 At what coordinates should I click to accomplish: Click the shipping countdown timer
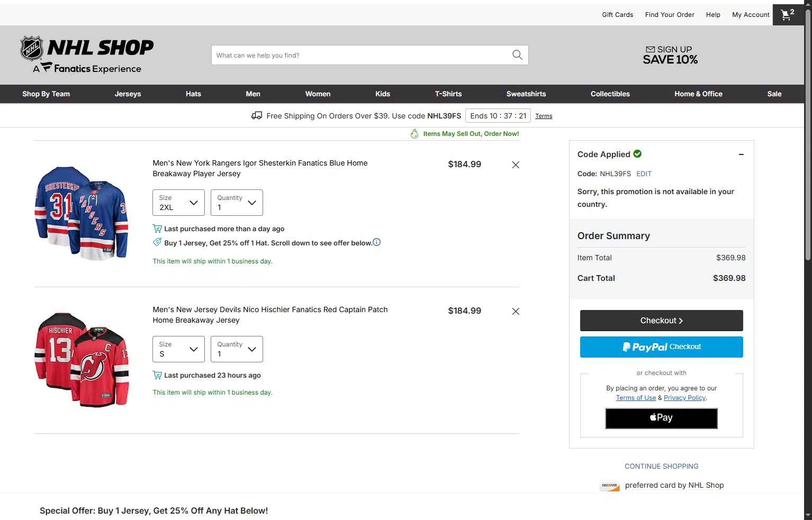click(x=498, y=116)
